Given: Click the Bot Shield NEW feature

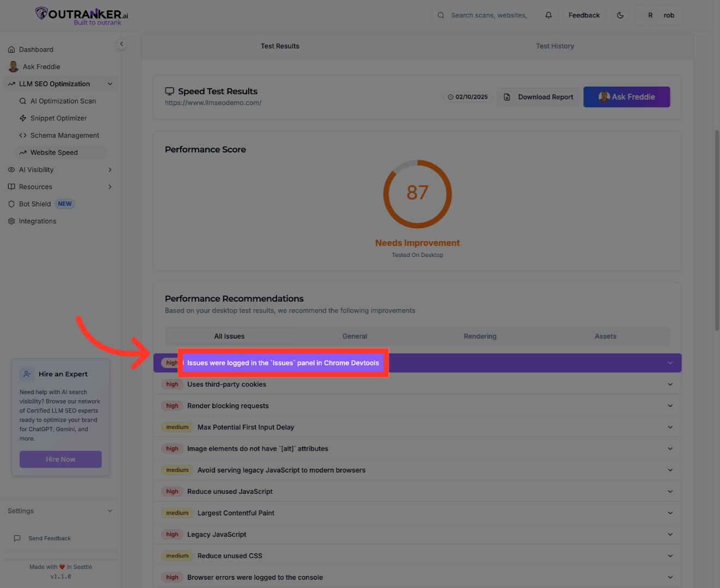Looking at the screenshot, I should click(34, 204).
